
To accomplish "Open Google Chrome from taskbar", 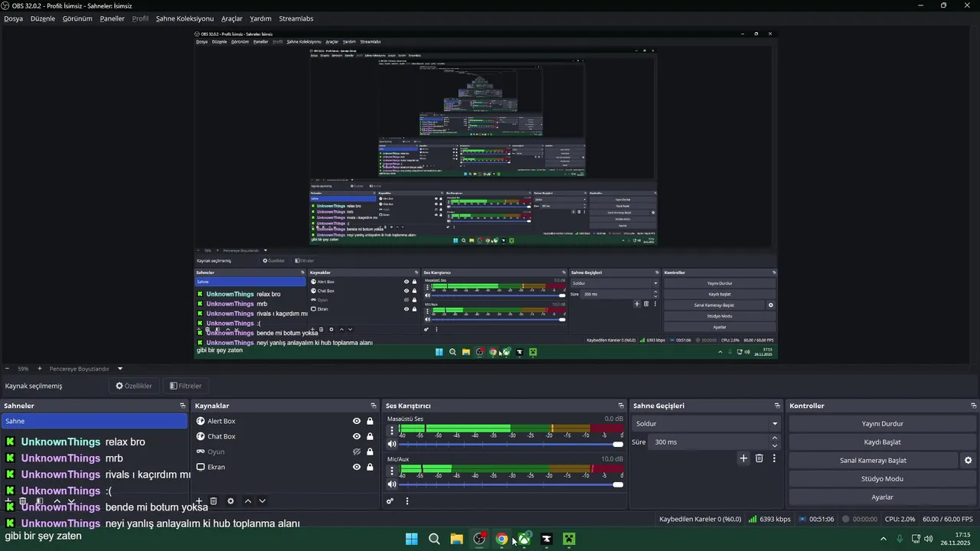I will 501,539.
